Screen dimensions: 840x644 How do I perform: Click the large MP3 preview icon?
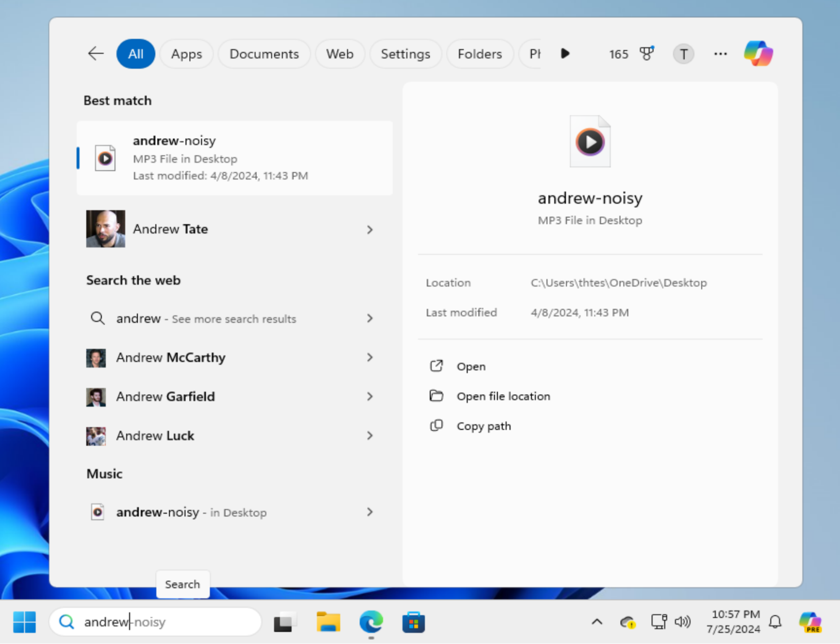point(590,141)
